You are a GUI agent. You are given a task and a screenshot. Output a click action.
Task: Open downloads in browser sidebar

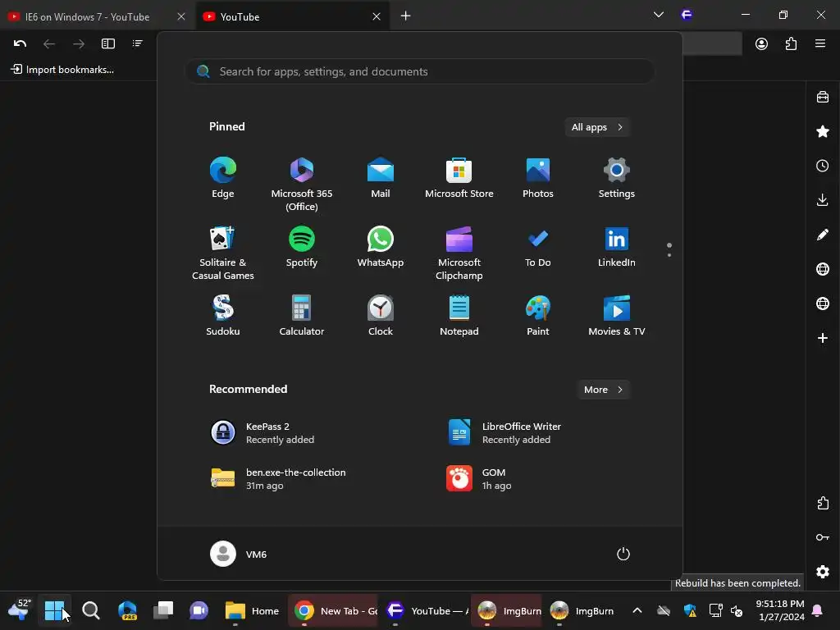(823, 200)
